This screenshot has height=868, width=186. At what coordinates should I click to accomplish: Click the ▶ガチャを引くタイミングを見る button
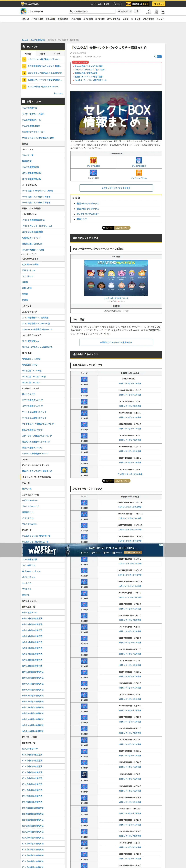click(116, 188)
